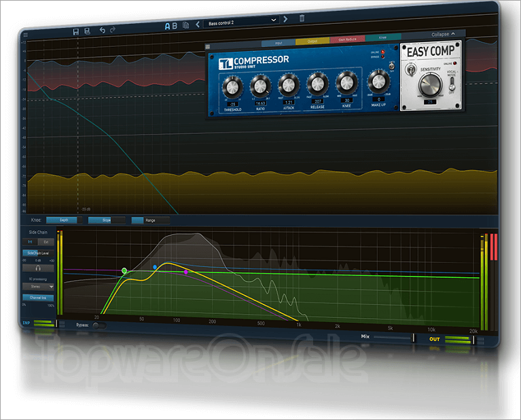Select the Int side chain source

pyautogui.click(x=30, y=242)
